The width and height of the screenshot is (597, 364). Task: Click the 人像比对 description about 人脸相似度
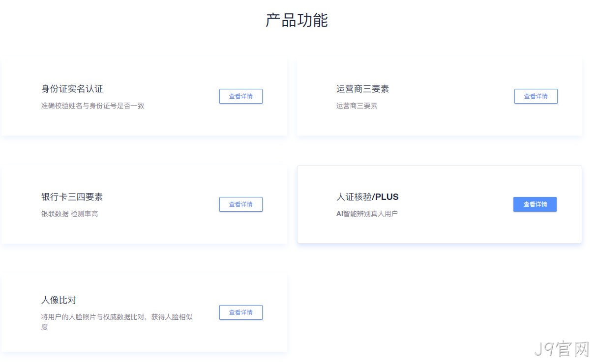pyautogui.click(x=117, y=322)
